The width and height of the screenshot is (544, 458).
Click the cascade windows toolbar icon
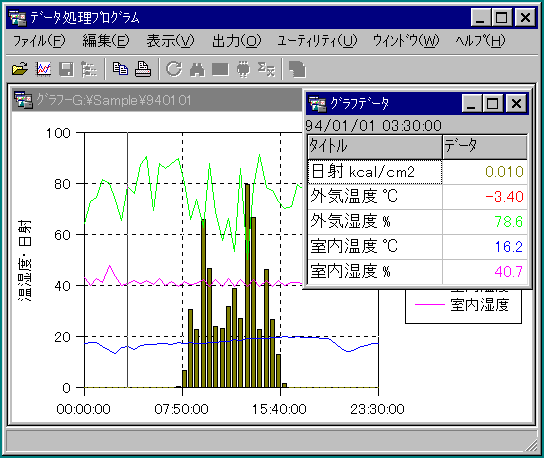(x=297, y=69)
